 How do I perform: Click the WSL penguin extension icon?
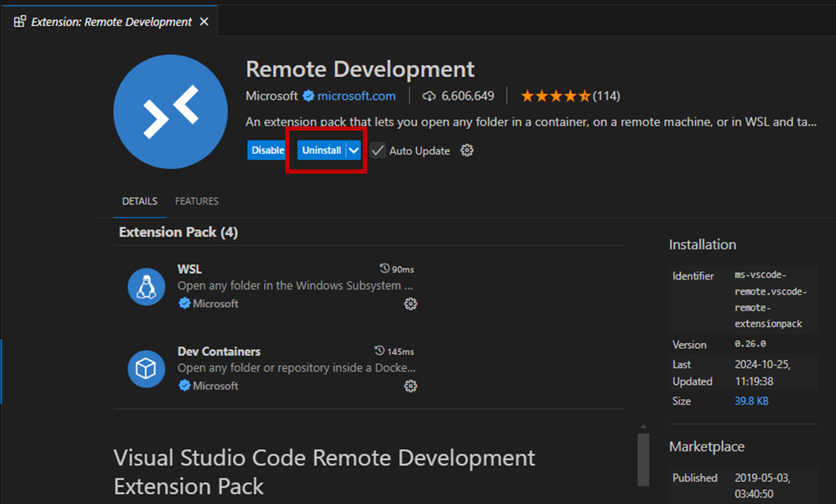(x=146, y=287)
